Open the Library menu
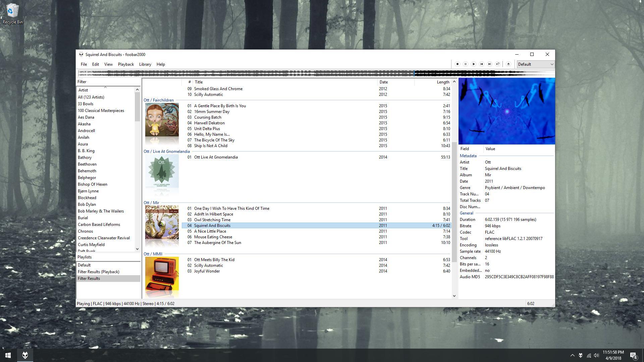644x362 pixels. coord(145,64)
